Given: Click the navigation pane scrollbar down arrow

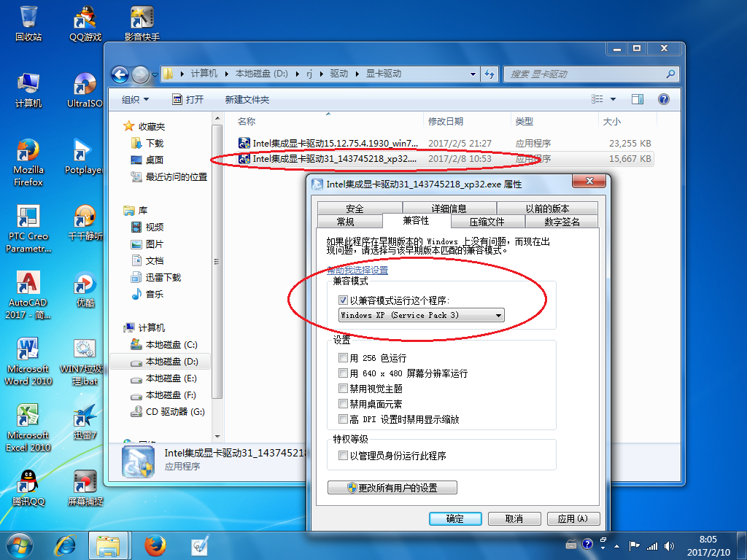Looking at the screenshot, I should pos(217,436).
